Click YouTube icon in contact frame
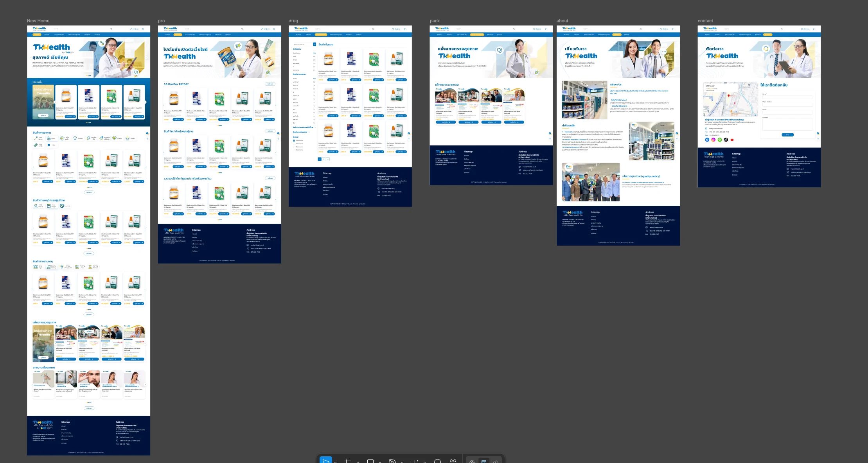868x463 pixels. pos(732,140)
